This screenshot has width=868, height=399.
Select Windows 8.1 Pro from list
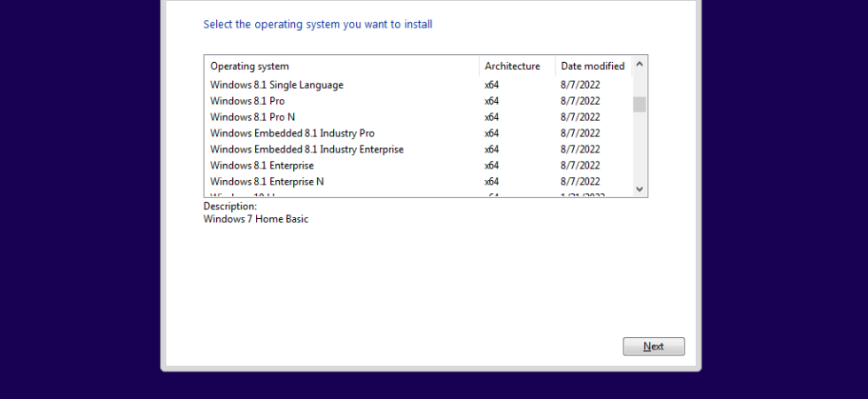418,101
